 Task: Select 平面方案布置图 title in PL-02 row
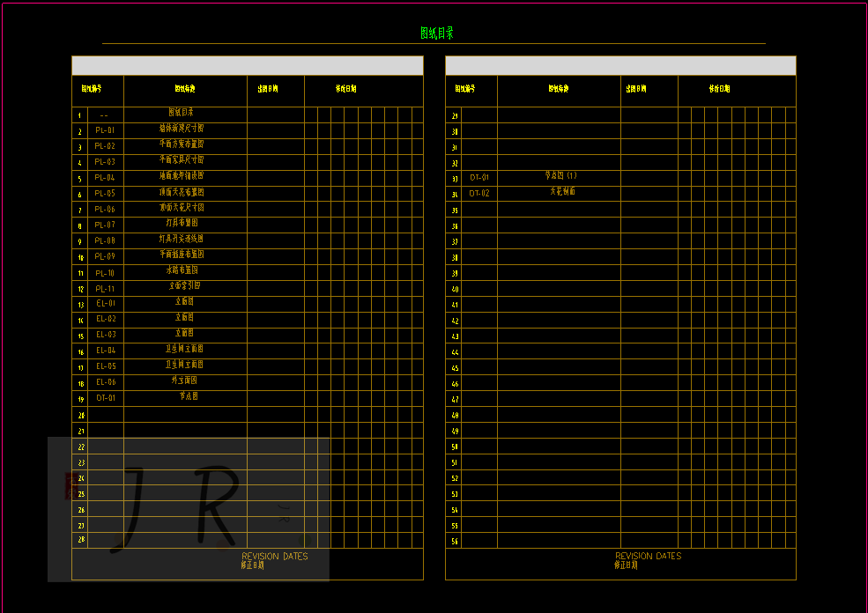[x=182, y=144]
